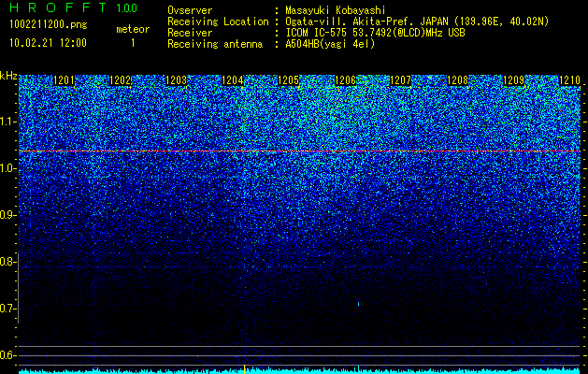588x374 pixels.
Task: Click the yellow spike in the cyan power graph
Action: click(245, 369)
